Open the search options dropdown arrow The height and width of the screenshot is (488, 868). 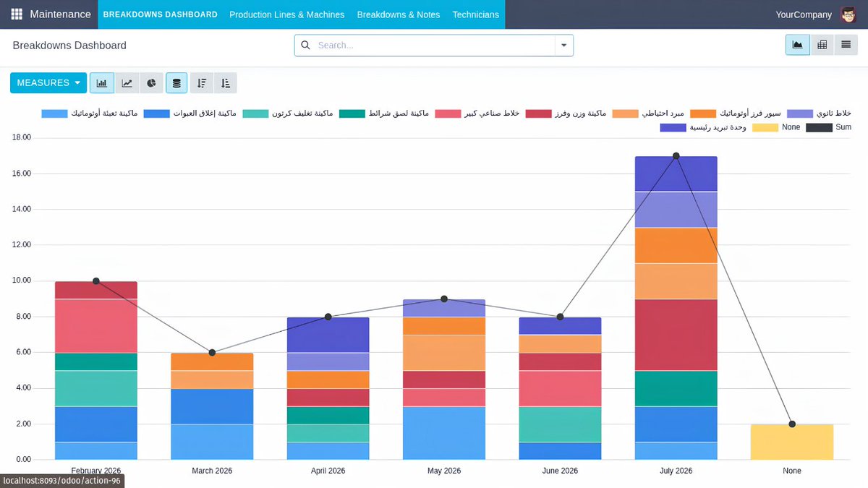pos(564,45)
